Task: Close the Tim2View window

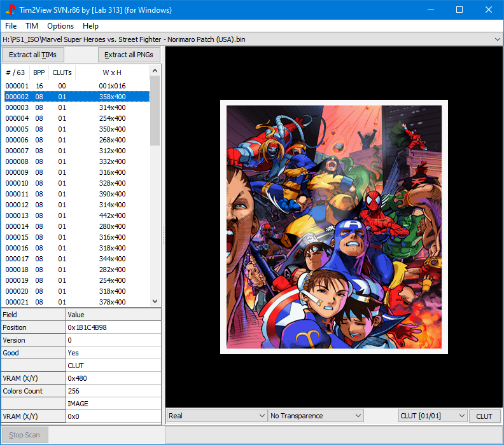Action: [x=489, y=10]
